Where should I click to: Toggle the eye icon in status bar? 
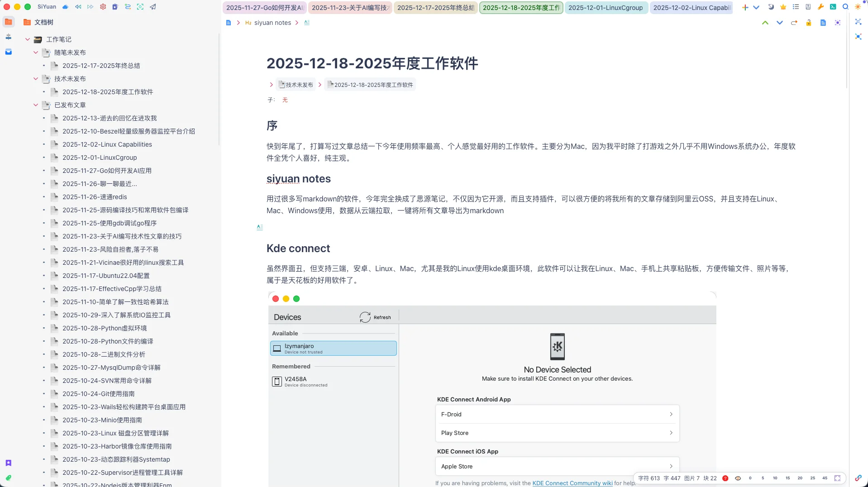click(738, 478)
